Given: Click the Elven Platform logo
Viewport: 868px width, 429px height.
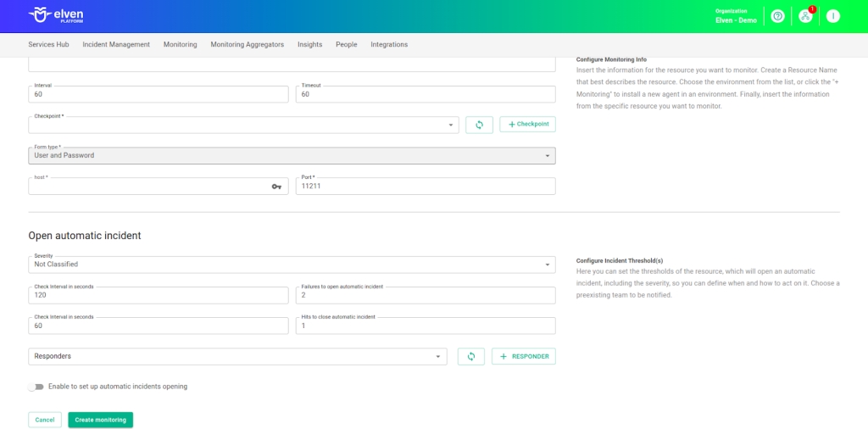Looking at the screenshot, I should (56, 16).
